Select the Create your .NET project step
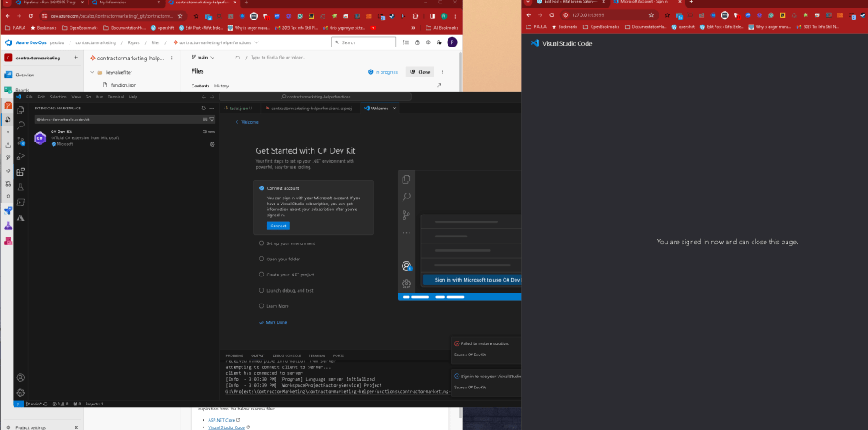The image size is (868, 430). 287,274
